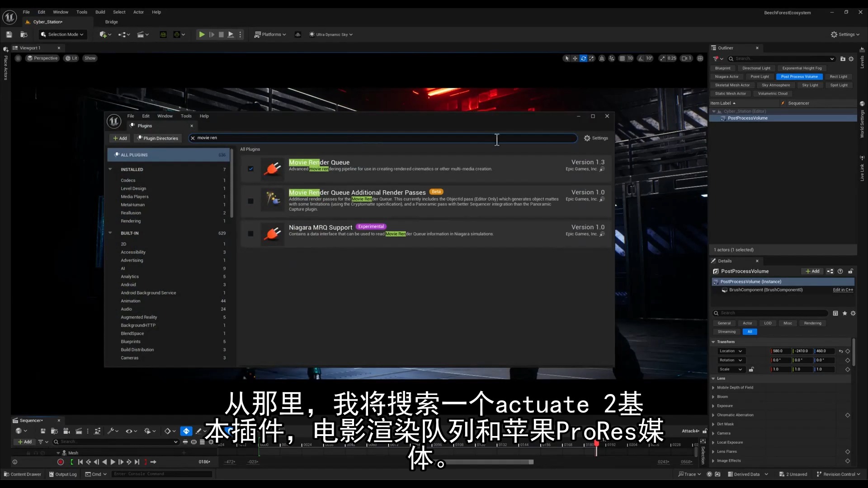Screen dimensions: 868x488
Task: Open the Perspective view mode dropdown
Action: (x=42, y=58)
